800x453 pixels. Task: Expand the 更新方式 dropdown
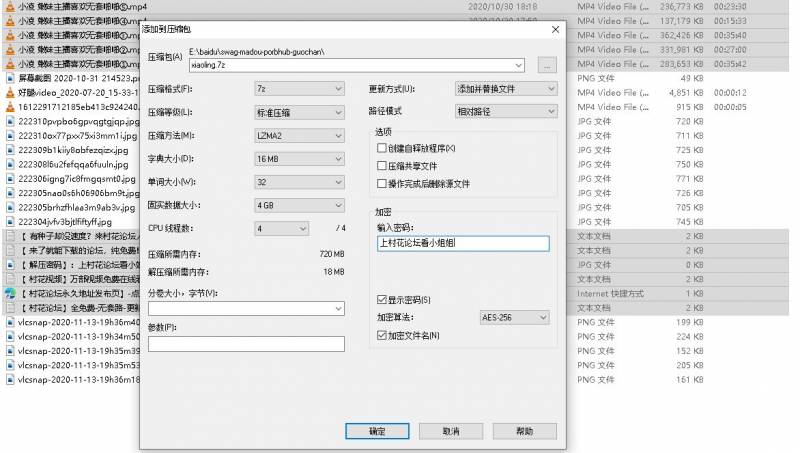point(506,89)
